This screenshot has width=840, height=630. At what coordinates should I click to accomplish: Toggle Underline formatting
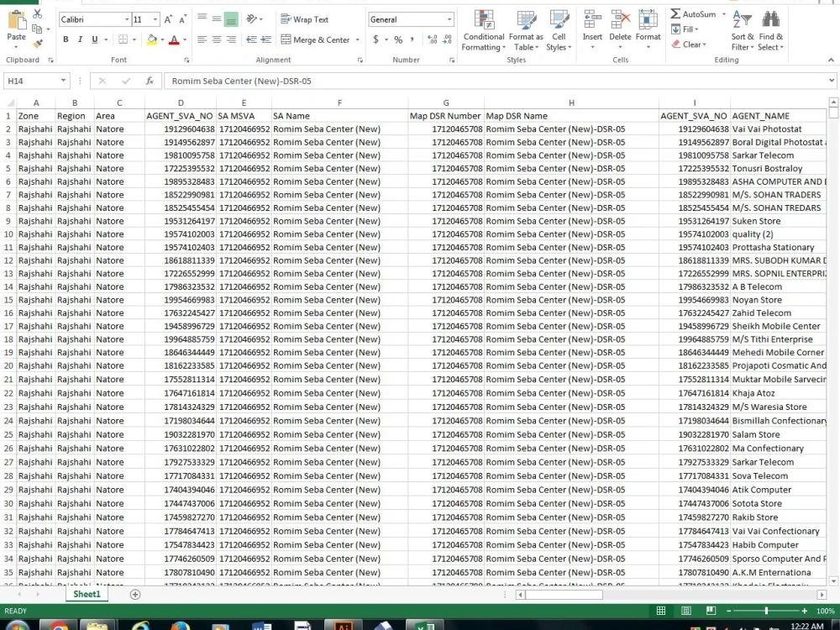[95, 39]
